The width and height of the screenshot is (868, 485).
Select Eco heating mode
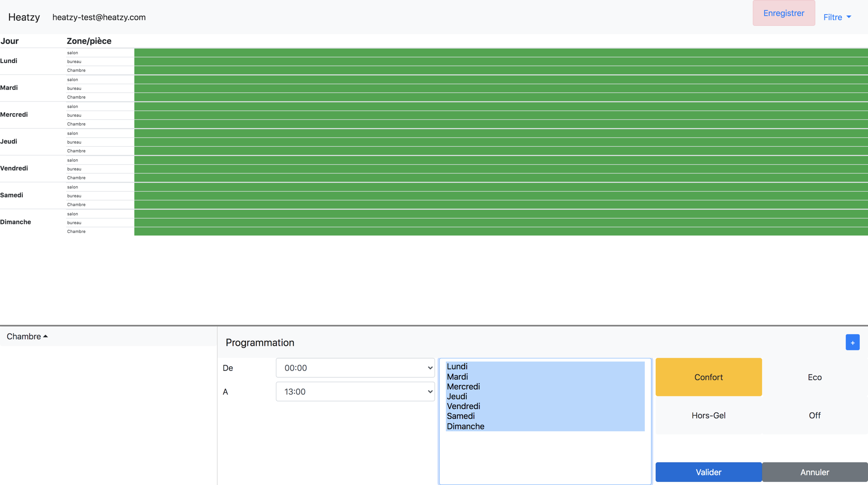814,377
